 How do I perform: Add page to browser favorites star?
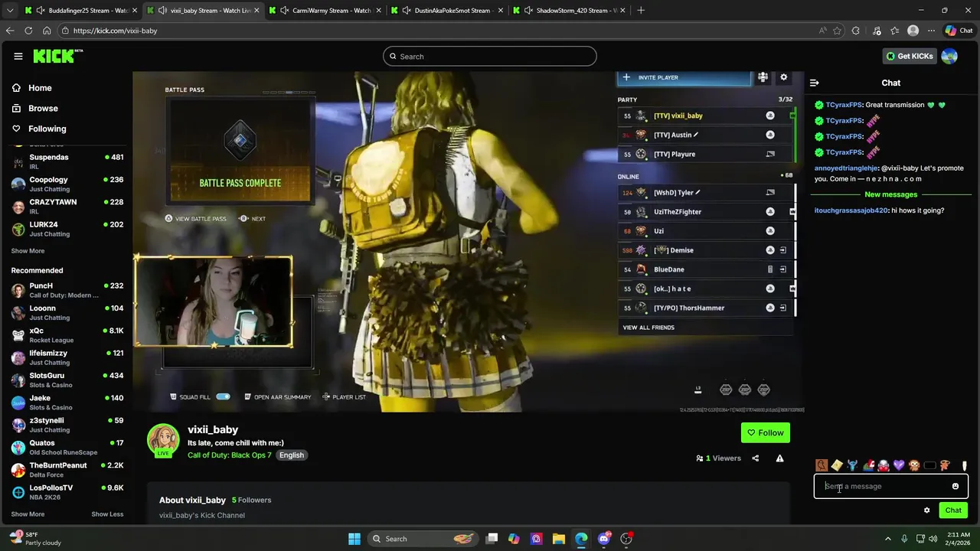pos(837,31)
